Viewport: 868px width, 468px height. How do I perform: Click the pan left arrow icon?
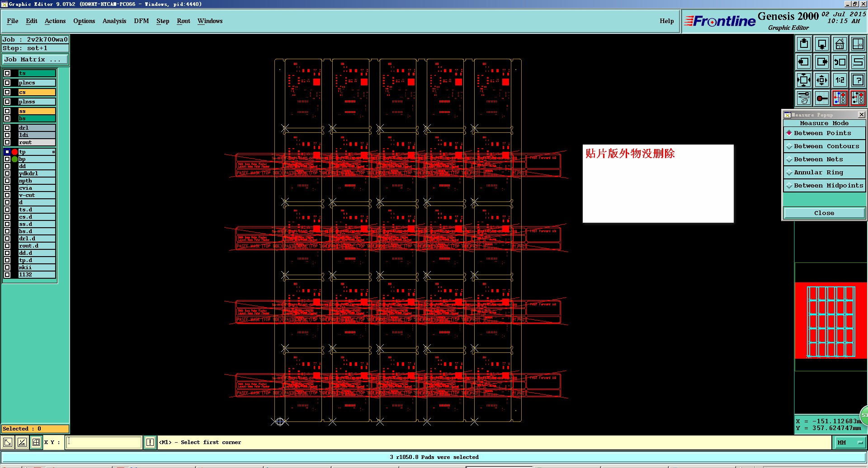804,62
